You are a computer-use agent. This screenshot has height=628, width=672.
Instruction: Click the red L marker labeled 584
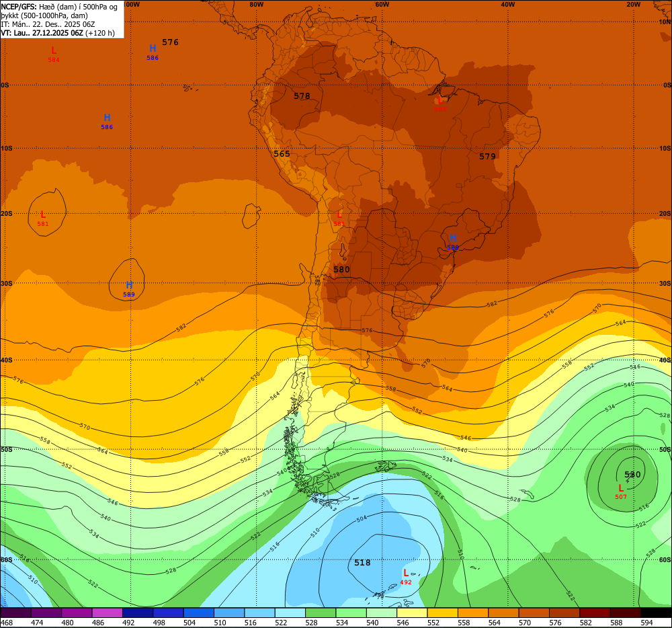pyautogui.click(x=54, y=50)
